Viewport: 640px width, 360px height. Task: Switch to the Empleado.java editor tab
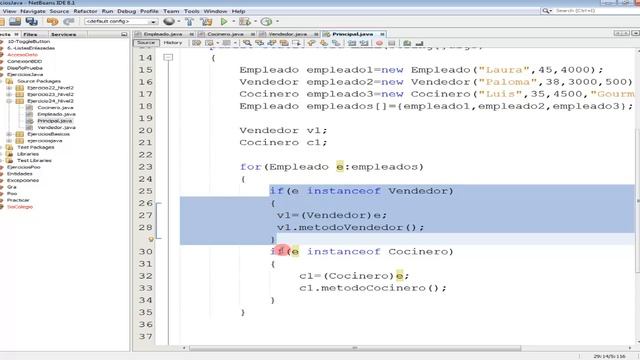pos(163,34)
